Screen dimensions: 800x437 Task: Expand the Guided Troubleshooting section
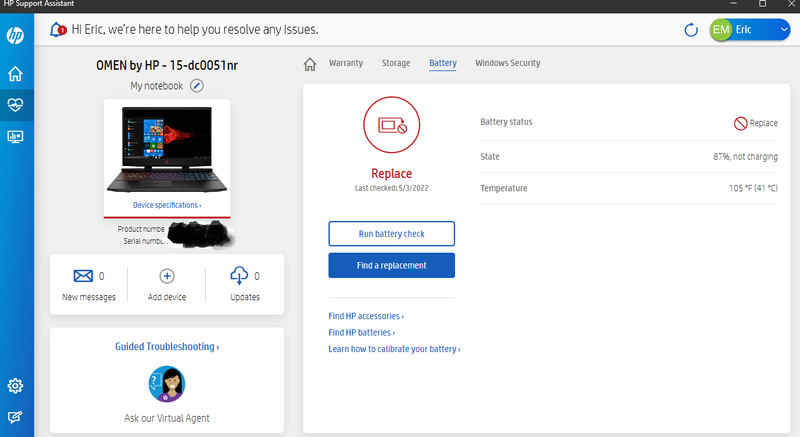167,346
